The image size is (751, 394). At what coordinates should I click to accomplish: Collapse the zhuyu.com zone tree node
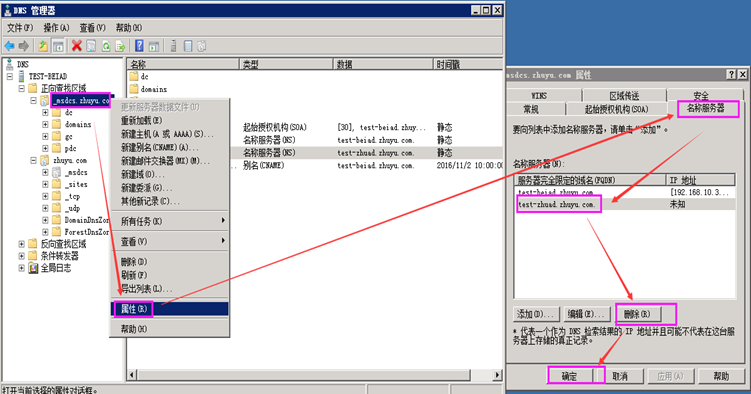[x=33, y=160]
